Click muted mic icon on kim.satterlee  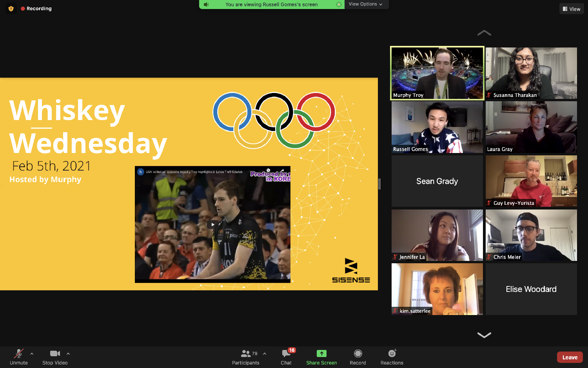pos(395,311)
